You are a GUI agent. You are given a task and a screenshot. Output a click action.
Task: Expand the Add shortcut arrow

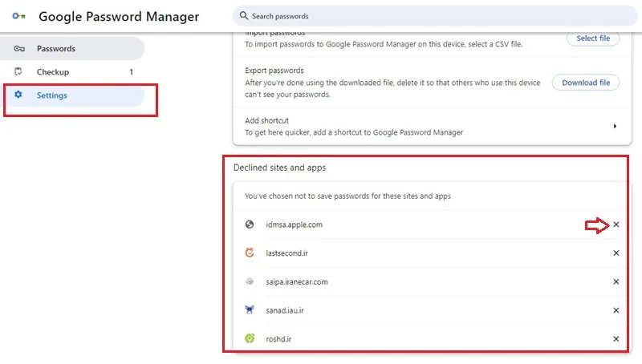615,127
